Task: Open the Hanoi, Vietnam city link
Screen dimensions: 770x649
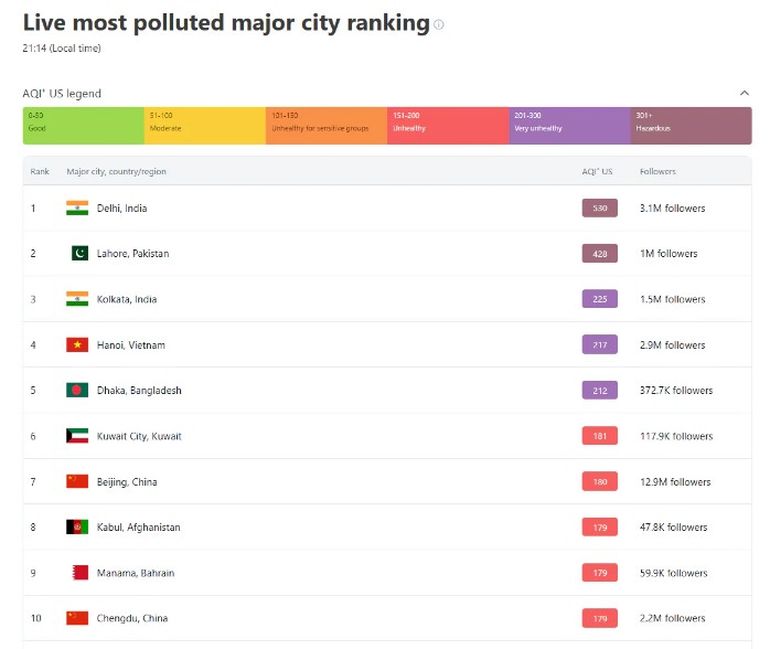Action: (131, 345)
